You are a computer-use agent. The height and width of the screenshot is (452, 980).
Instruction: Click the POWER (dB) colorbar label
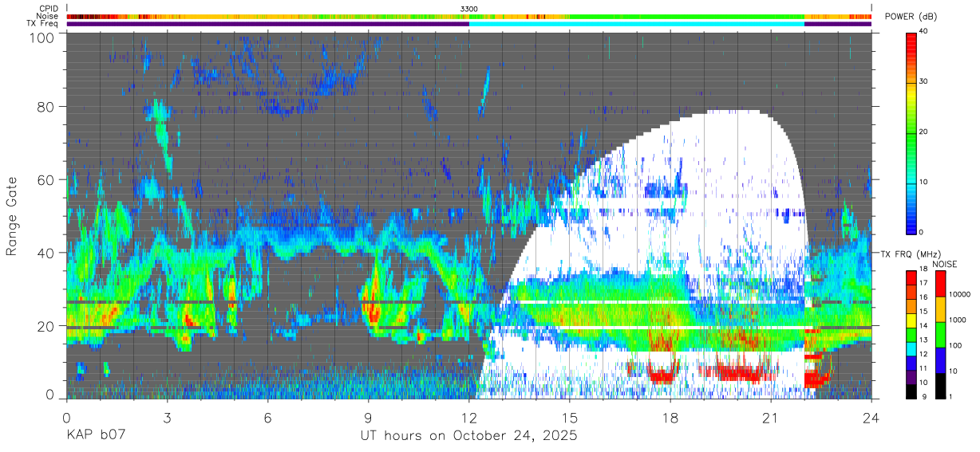[911, 17]
